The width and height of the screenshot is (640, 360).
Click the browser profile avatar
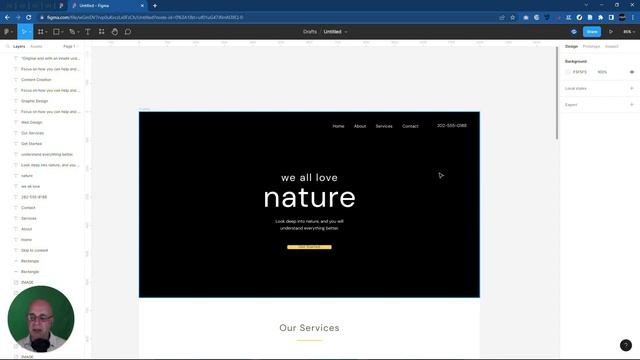tap(622, 18)
